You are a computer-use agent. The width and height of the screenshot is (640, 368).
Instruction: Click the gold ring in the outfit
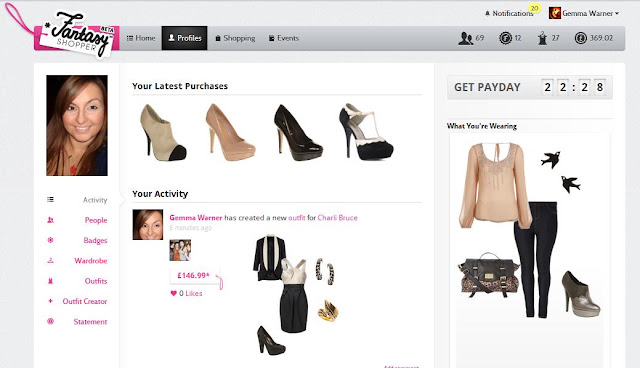click(328, 311)
